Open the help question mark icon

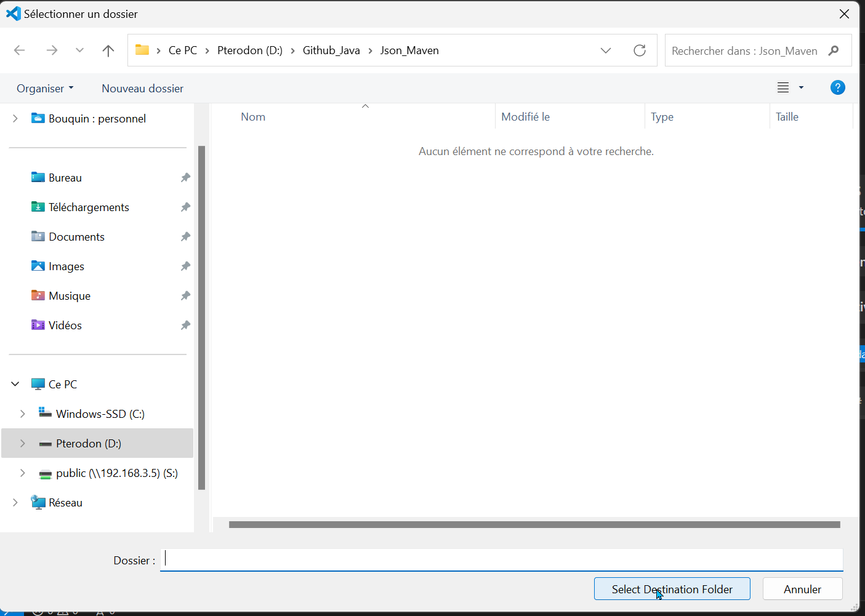point(837,88)
